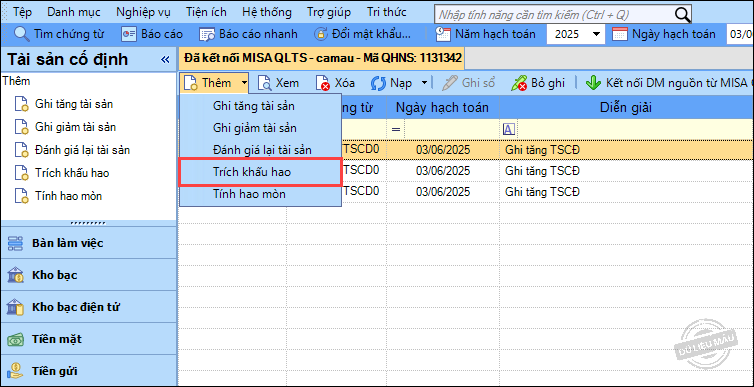754x387 pixels.
Task: Expand the Nạp dropdown arrow
Action: [x=424, y=83]
